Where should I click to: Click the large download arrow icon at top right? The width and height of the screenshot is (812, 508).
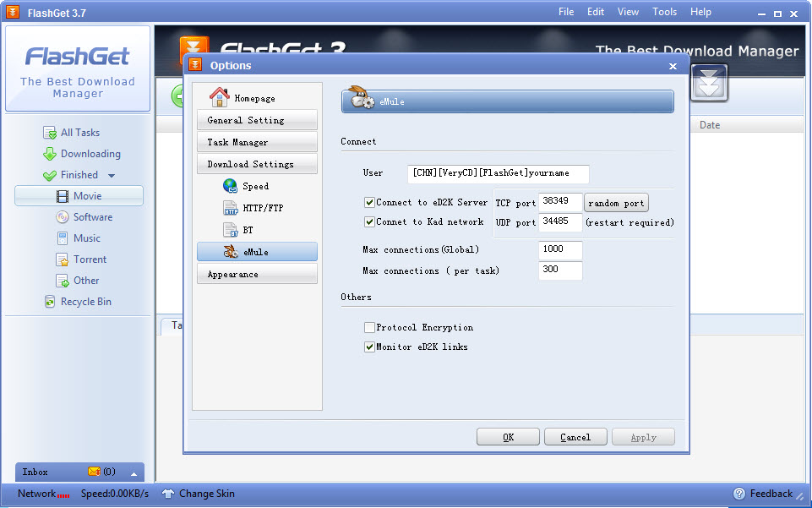click(x=709, y=83)
